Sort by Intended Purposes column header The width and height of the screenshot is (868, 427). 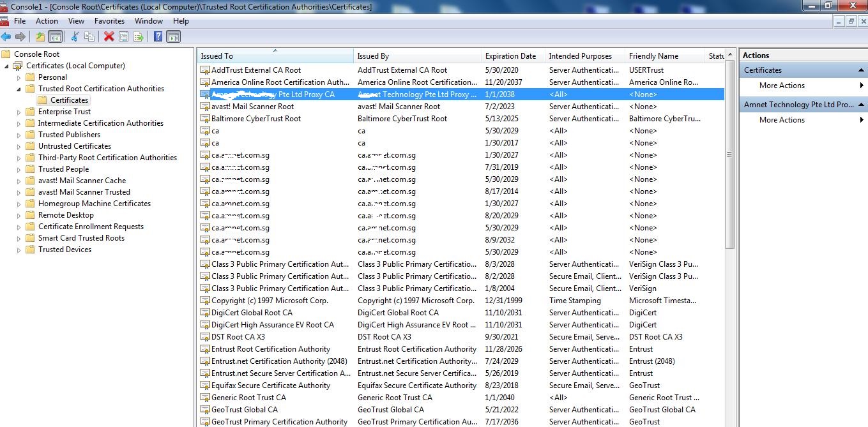585,56
